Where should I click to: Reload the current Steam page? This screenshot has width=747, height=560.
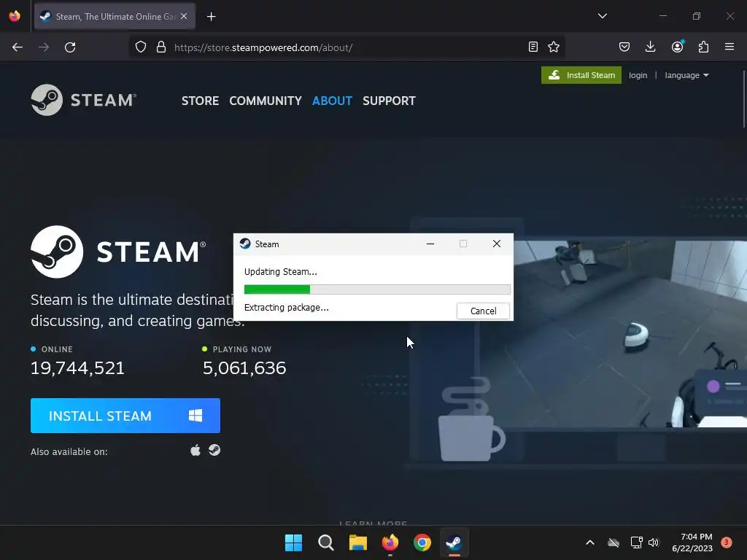coord(70,47)
